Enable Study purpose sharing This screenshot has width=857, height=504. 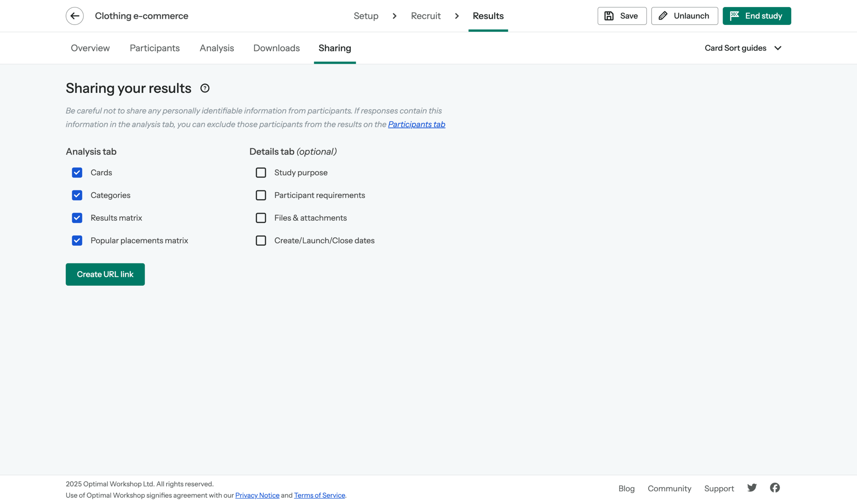pos(261,173)
